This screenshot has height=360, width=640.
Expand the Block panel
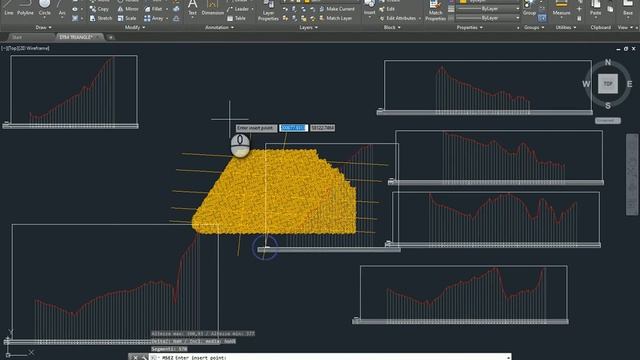point(392,27)
